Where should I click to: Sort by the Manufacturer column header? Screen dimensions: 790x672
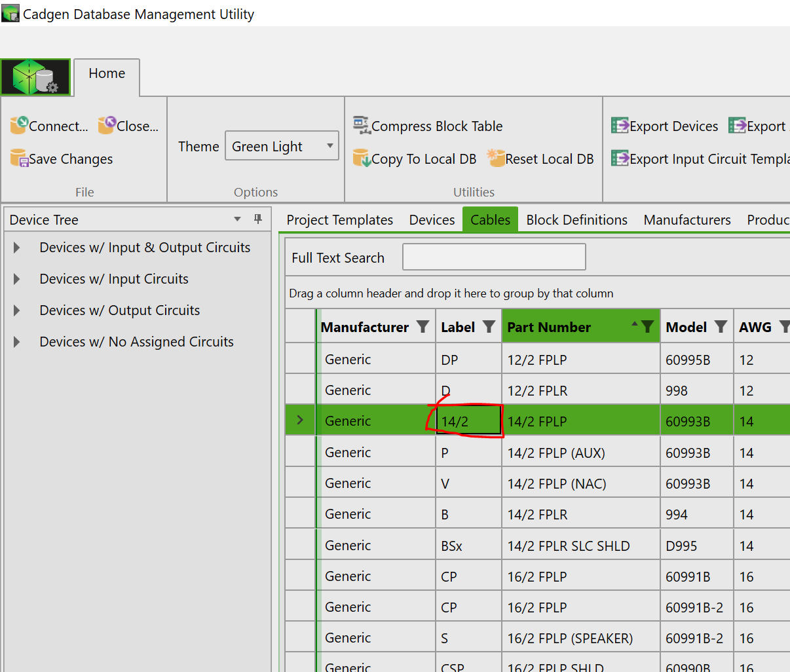tap(365, 327)
